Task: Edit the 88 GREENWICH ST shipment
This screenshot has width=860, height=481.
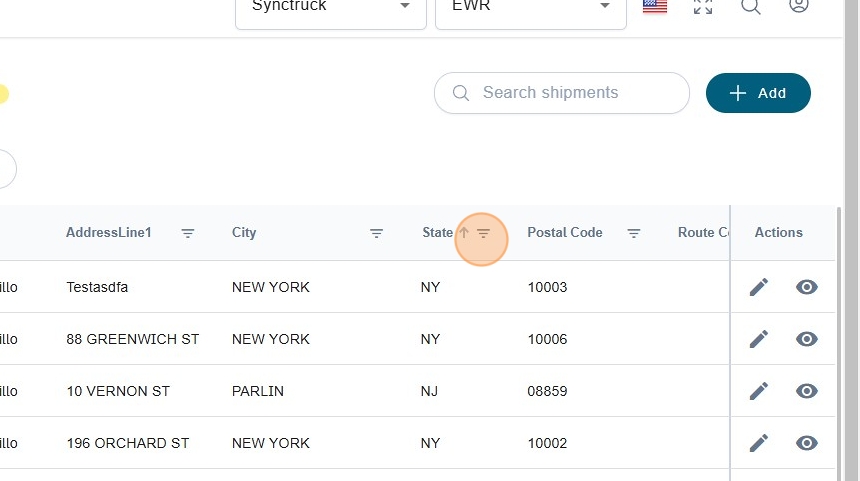Action: click(759, 339)
